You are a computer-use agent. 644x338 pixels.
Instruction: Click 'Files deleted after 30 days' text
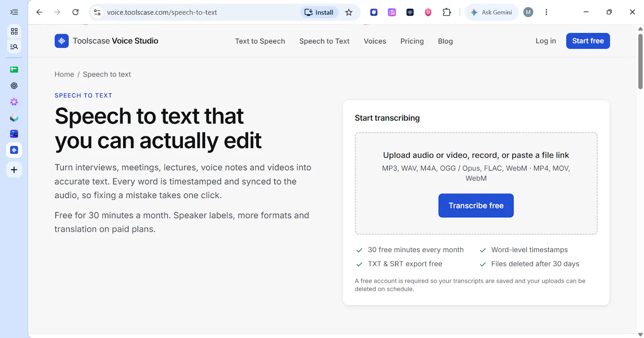pos(535,264)
